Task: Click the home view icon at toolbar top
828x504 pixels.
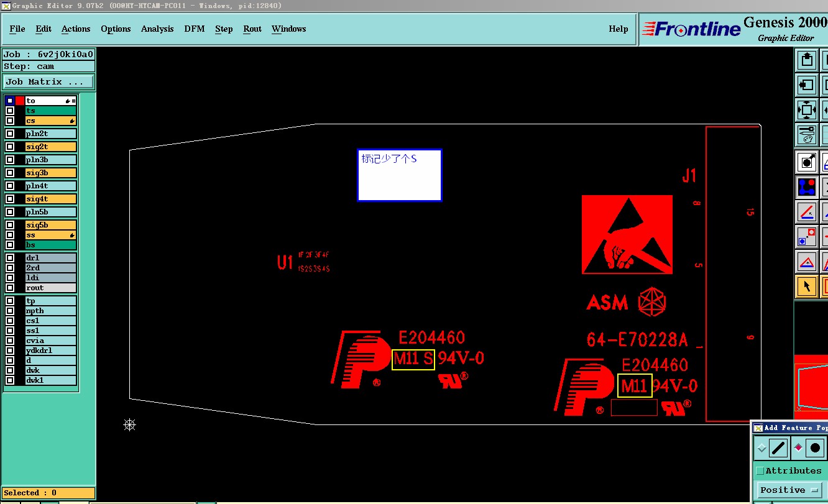Action: [807, 60]
